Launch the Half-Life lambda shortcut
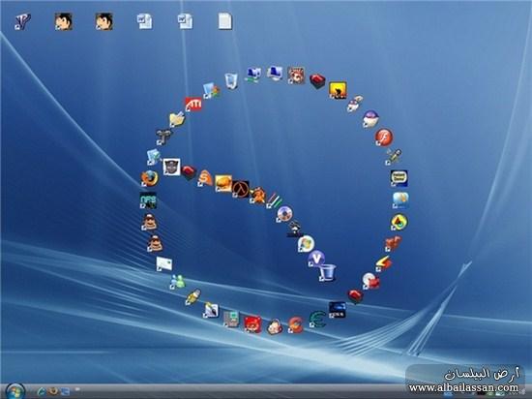 tap(241, 189)
